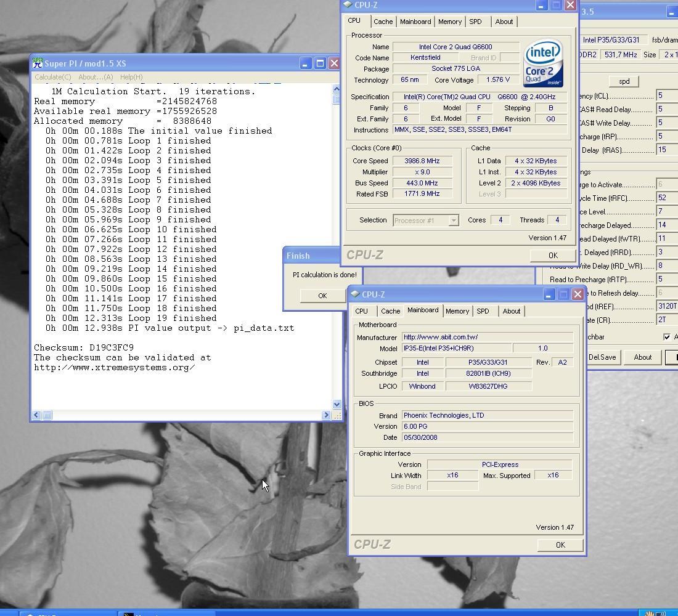Open CAS# Read Delay value dropdown

point(667,109)
